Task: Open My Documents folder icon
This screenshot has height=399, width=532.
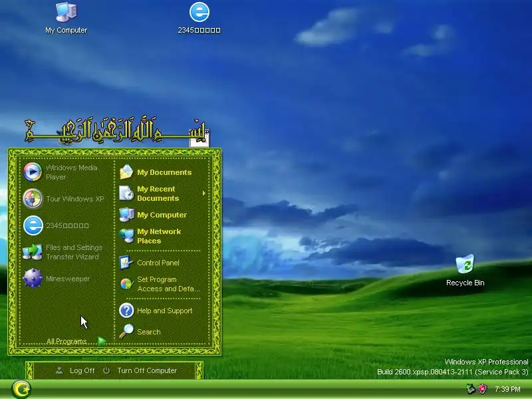Action: (x=126, y=172)
